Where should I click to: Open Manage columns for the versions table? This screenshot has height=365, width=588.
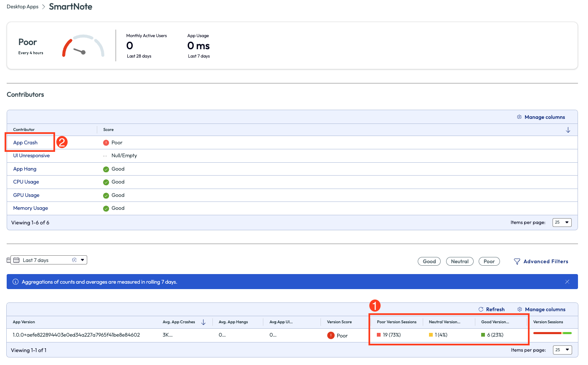pos(519,309)
